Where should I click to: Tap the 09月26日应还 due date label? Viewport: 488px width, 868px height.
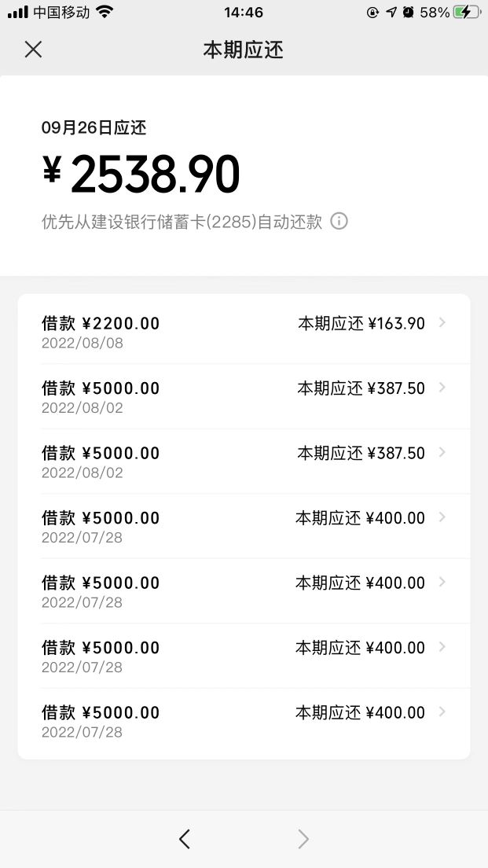94,127
